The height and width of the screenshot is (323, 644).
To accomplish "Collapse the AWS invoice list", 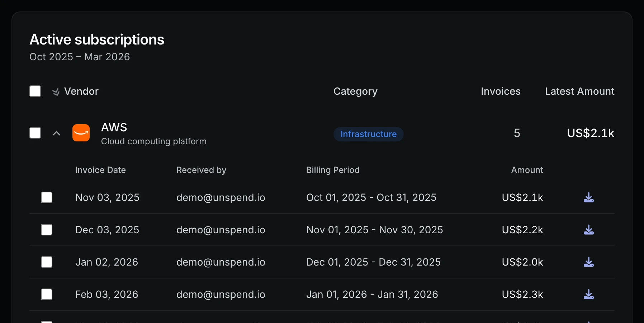I will 57,133.
